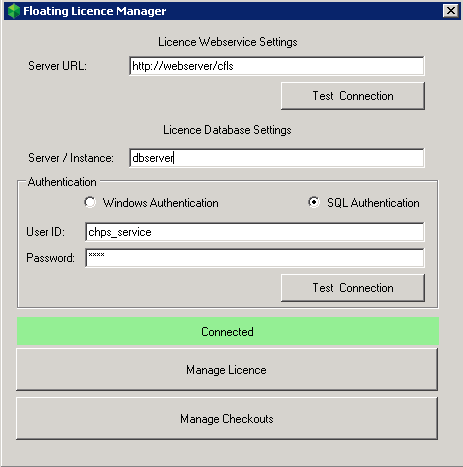Select the SQL Authentication radio button
463x467 pixels.
(x=314, y=202)
